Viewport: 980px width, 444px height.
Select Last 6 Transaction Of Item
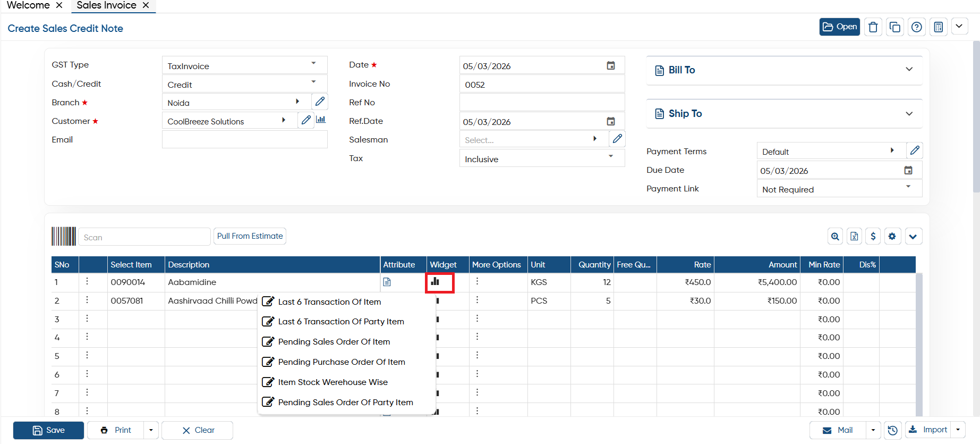(329, 302)
